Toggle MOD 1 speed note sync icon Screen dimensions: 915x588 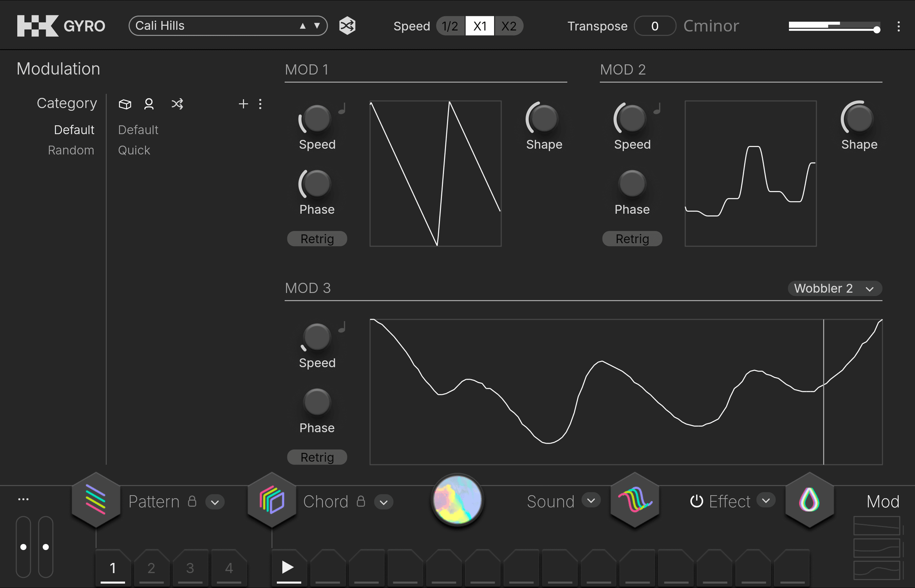[343, 108]
